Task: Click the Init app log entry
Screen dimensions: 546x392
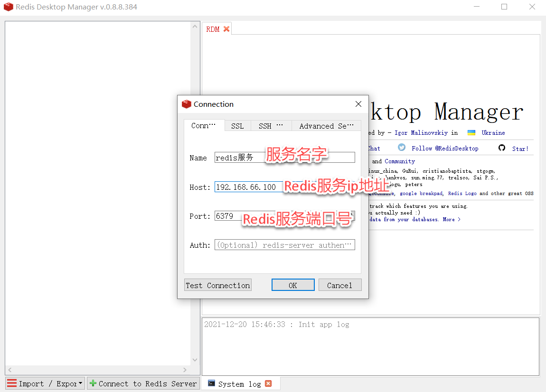Action: 276,325
